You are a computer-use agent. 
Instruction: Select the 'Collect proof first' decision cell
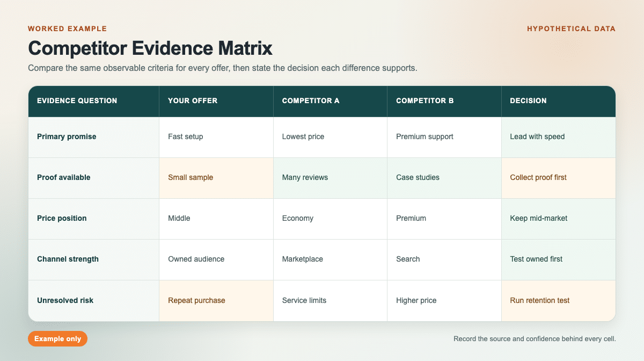point(559,178)
